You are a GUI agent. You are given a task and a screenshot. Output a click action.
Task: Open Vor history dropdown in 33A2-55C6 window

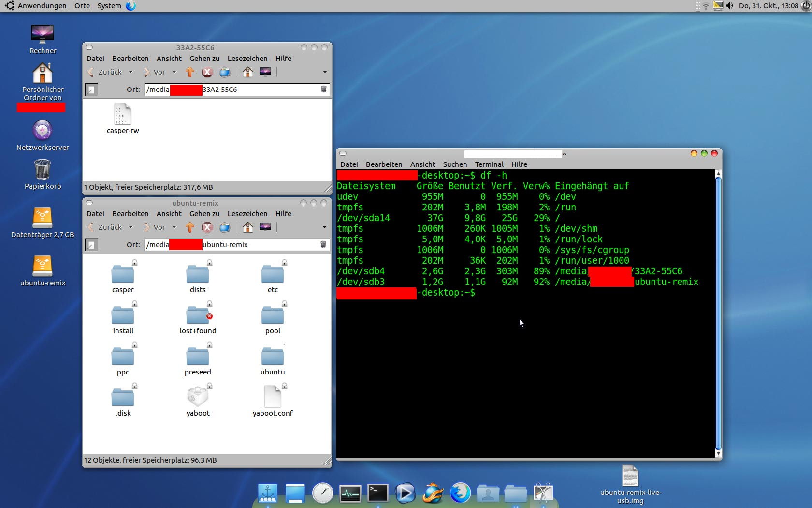[174, 72]
